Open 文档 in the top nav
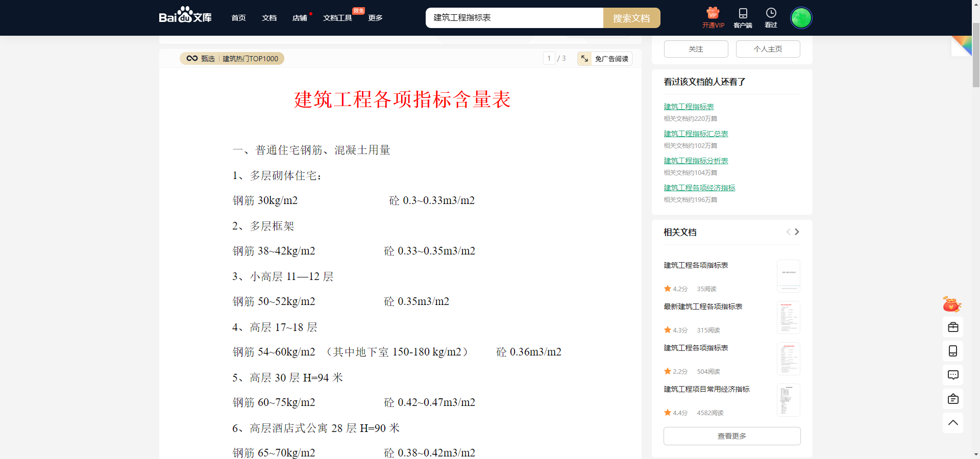The width and height of the screenshot is (980, 459). pyautogui.click(x=269, y=18)
